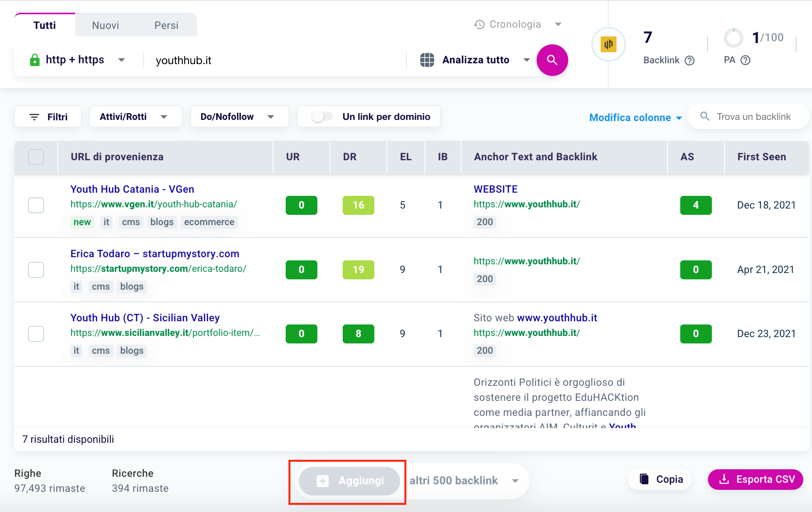Click the Apr 21, 2021 date cell
812x512 pixels.
pos(766,269)
